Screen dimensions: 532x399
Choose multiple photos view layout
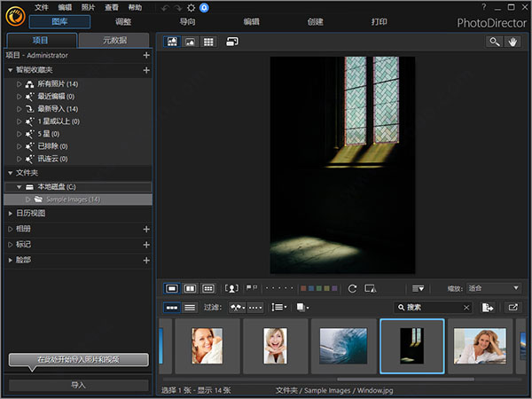(208, 288)
